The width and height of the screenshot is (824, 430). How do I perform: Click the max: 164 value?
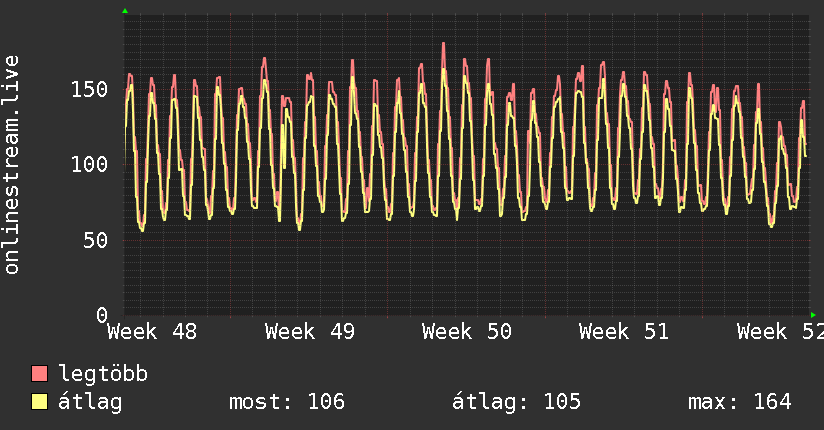click(739, 402)
